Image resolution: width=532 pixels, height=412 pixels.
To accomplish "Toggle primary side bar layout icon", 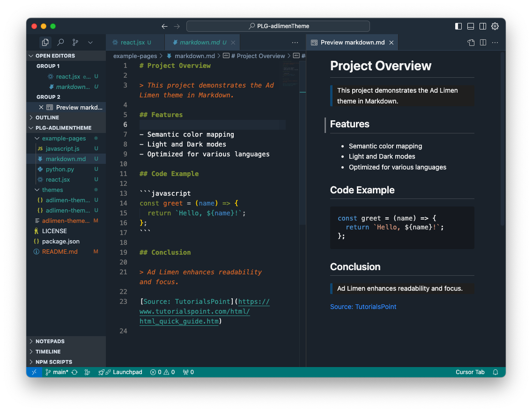I will tap(458, 26).
